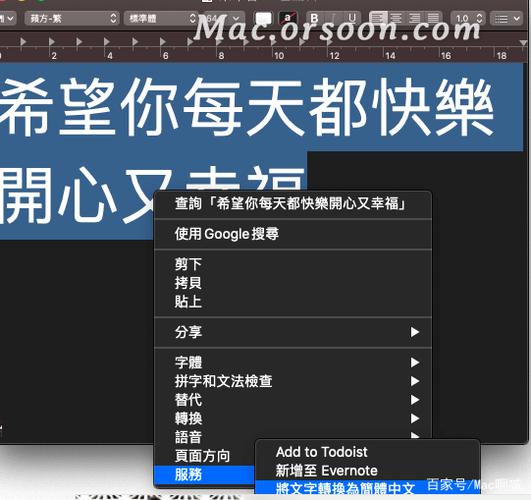Select the tab stop at ruler mark 4
The width and height of the screenshot is (531, 500).
107,41
